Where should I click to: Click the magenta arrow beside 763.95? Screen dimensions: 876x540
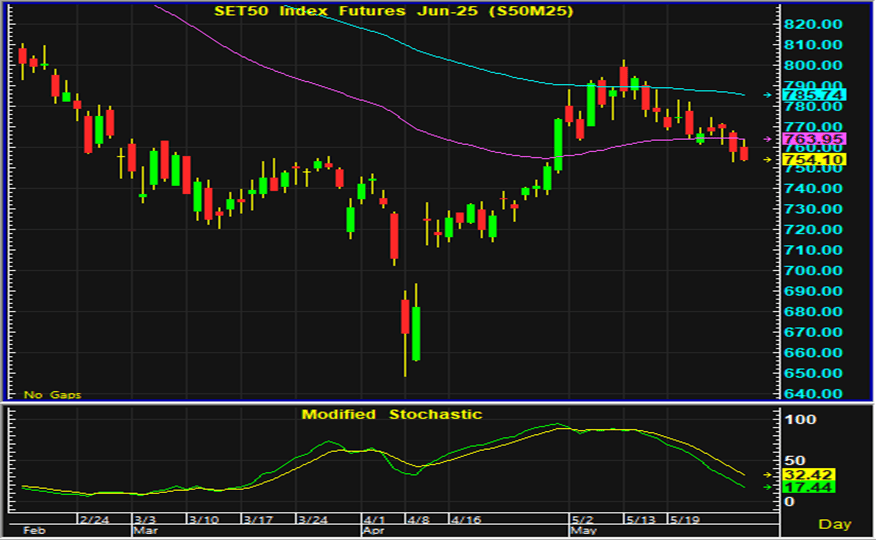tap(768, 139)
